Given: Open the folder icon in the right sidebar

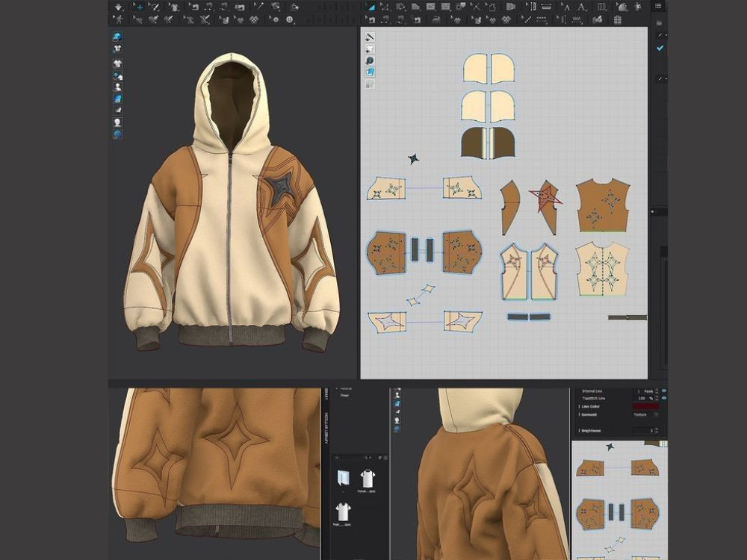Looking at the screenshot, I should [659, 22].
